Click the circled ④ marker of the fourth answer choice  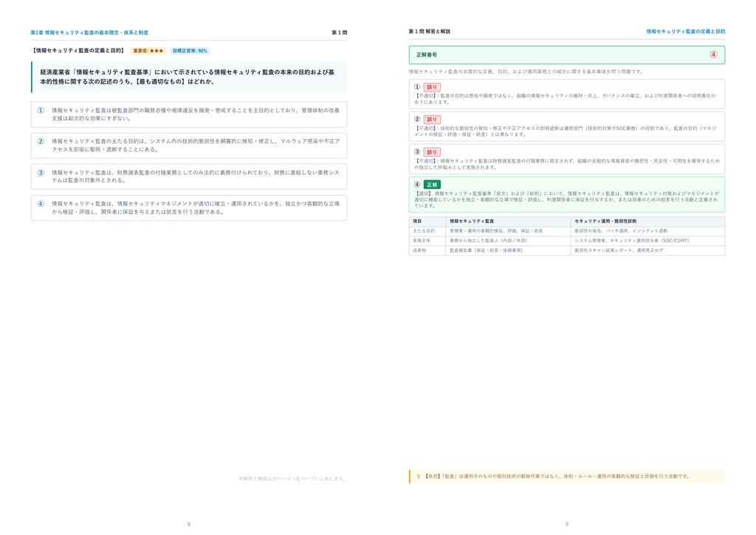[x=41, y=203]
